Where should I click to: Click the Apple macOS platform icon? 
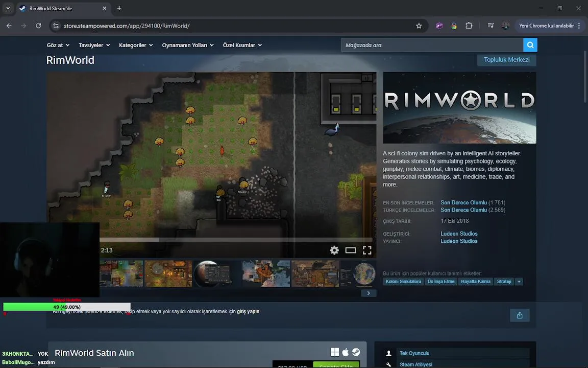[346, 352]
